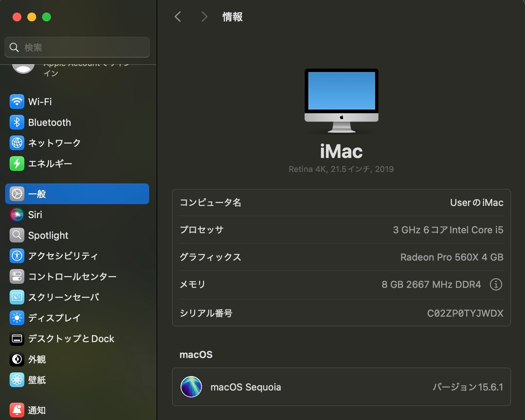Go back with the left chevron
The width and height of the screenshot is (525, 420).
coord(178,17)
